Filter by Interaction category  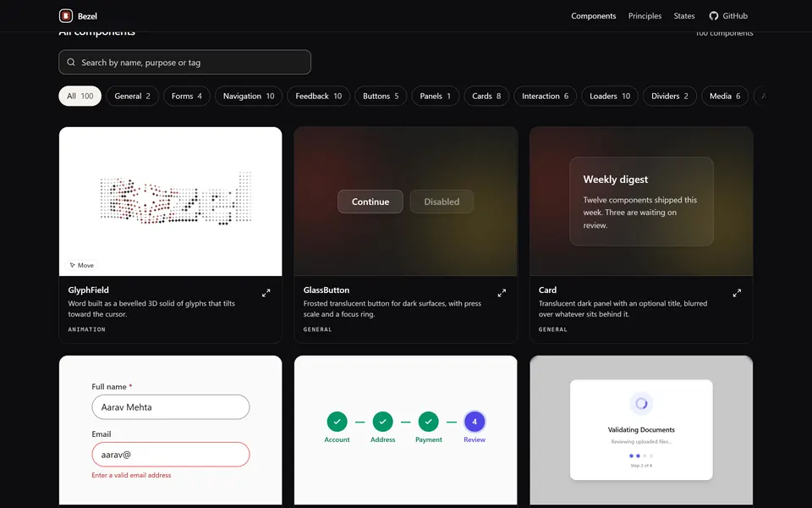pyautogui.click(x=545, y=96)
